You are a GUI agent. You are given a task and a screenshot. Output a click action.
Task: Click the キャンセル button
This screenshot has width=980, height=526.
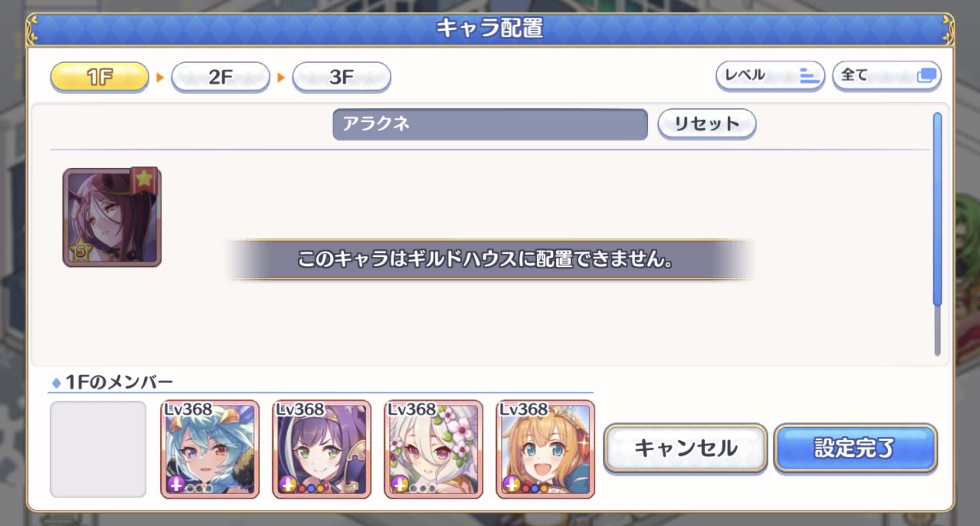coord(685,448)
